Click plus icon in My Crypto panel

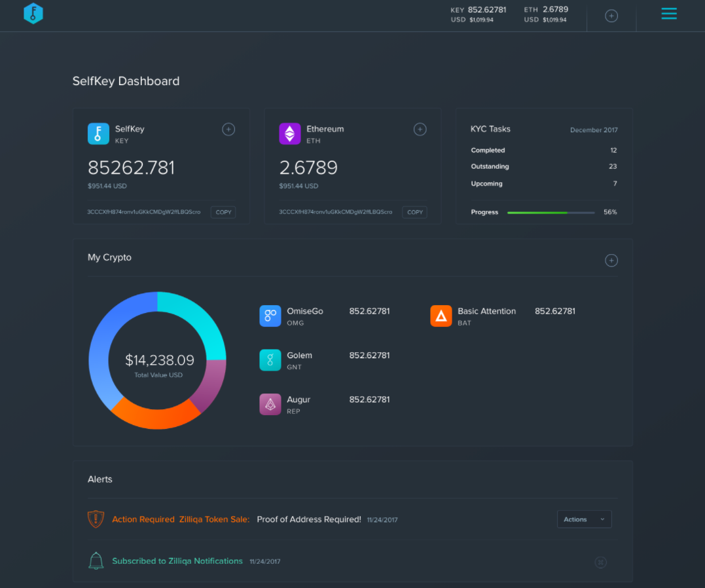611,261
